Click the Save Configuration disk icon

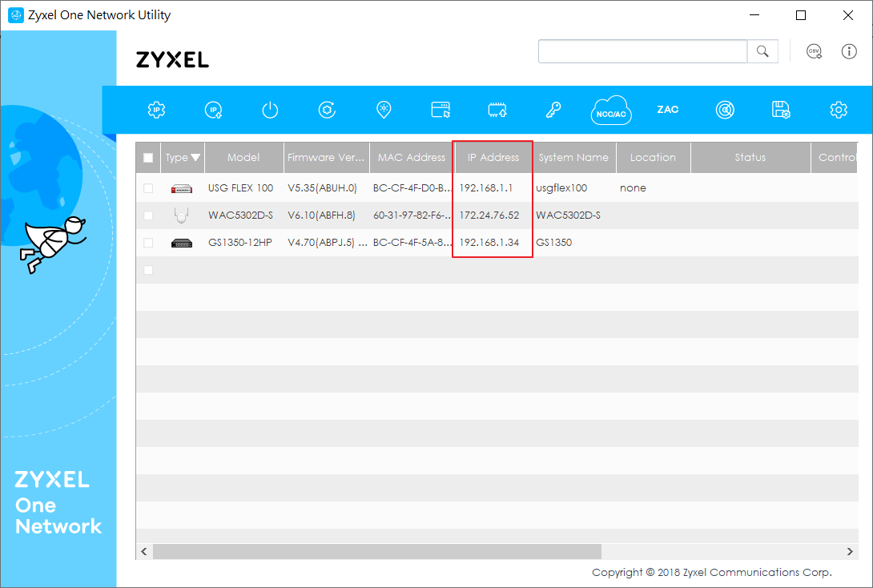pos(781,110)
